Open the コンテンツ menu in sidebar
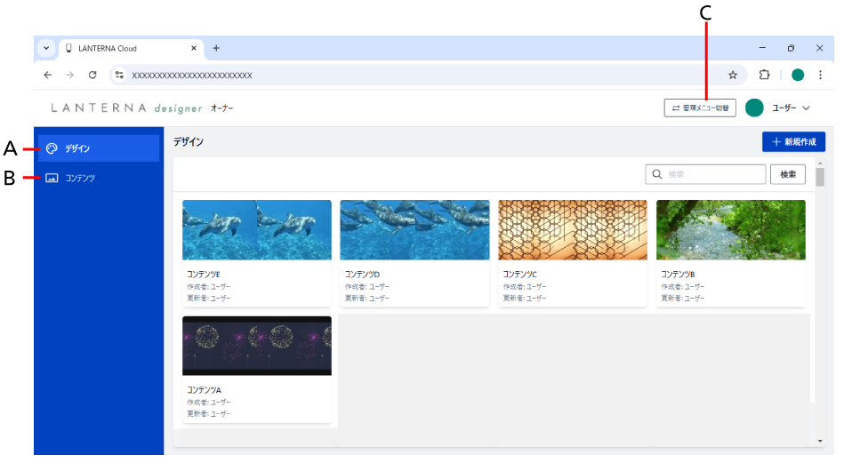The height and width of the screenshot is (471, 868). 80,178
